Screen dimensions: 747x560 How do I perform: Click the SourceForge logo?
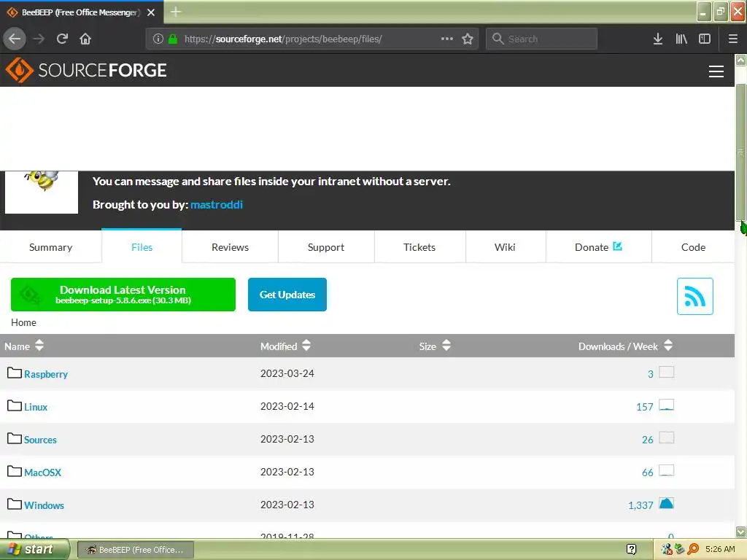click(x=86, y=70)
